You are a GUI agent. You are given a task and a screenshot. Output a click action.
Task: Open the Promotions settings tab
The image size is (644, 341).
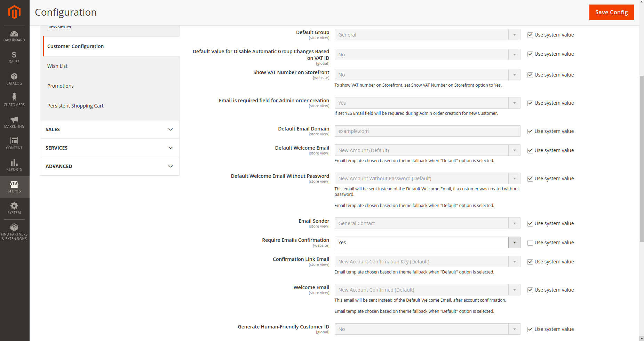tap(110, 86)
